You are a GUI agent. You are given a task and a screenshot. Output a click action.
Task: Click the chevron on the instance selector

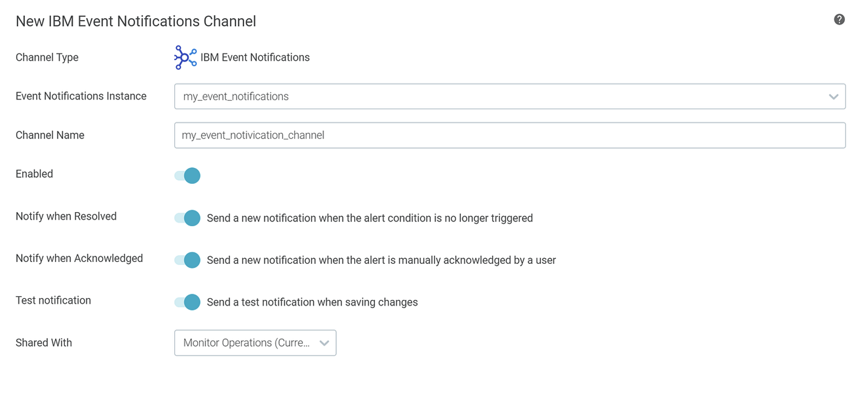[834, 96]
